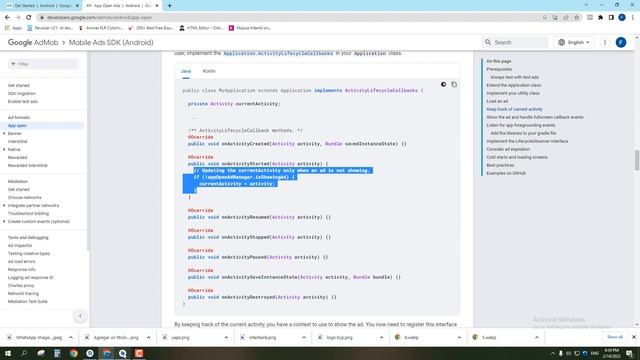The width and height of the screenshot is (640, 360).
Task: Click Application.ActivityLifecycleCallbacks code link
Action: pos(278,53)
